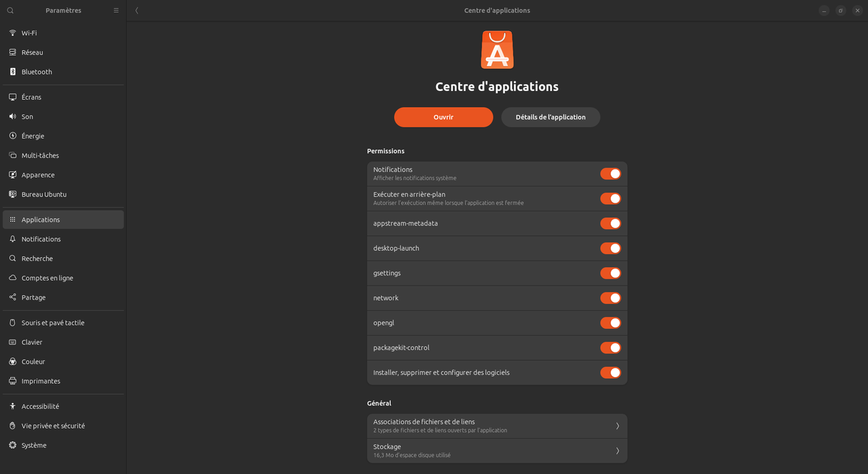
Task: Click the Associations de fichiers et de liens label
Action: [424, 422]
